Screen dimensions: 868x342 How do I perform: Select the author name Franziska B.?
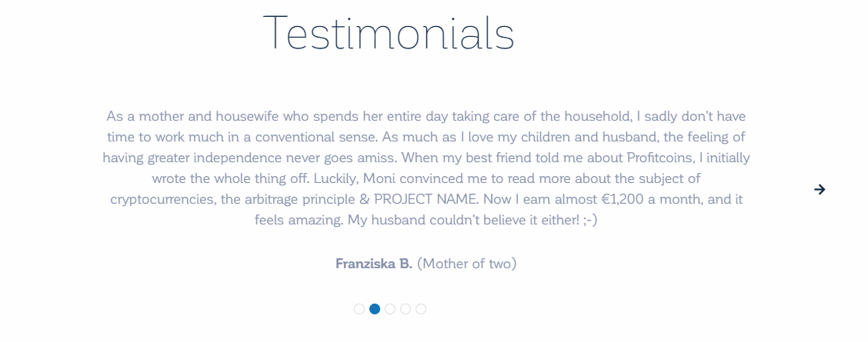click(x=374, y=264)
